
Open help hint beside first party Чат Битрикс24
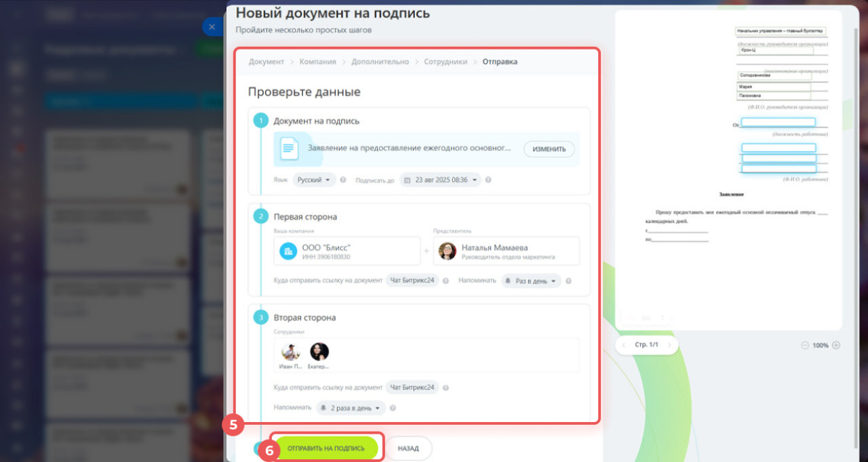(x=446, y=280)
